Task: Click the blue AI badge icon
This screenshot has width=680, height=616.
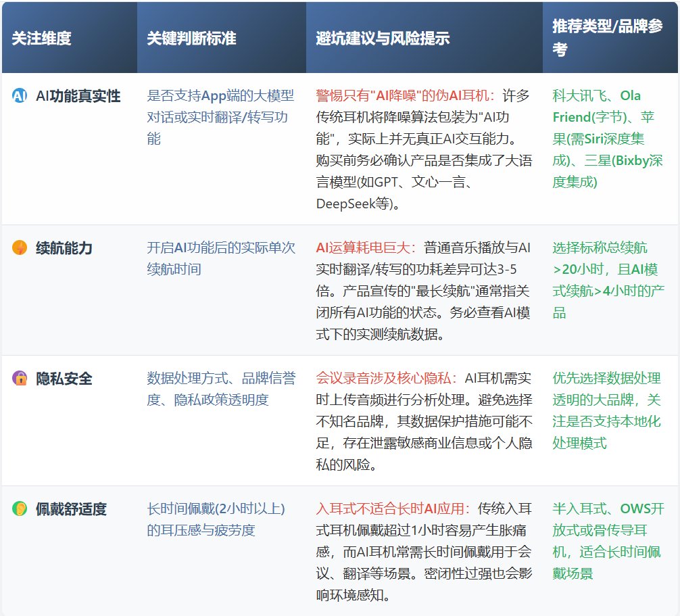Action: pyautogui.click(x=18, y=97)
